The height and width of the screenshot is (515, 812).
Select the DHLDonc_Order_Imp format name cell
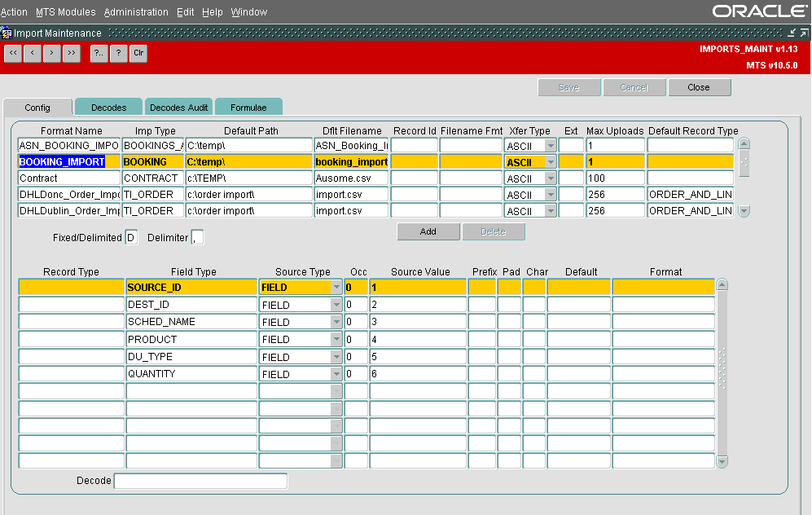[x=69, y=195]
